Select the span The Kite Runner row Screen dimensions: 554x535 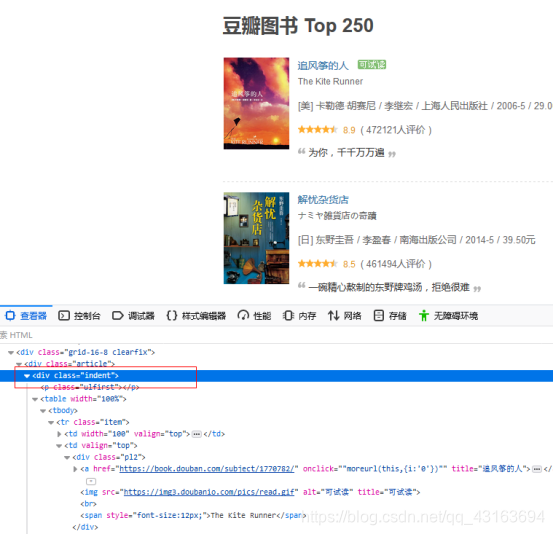point(193,516)
